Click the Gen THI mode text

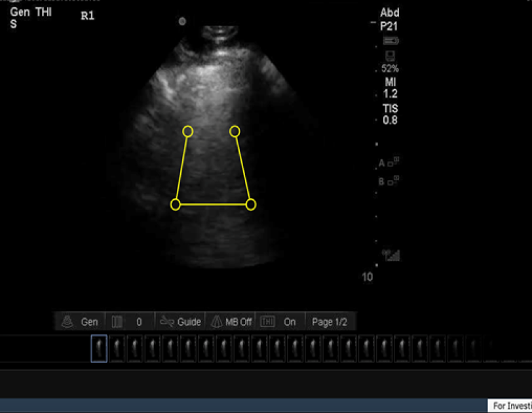click(x=31, y=12)
